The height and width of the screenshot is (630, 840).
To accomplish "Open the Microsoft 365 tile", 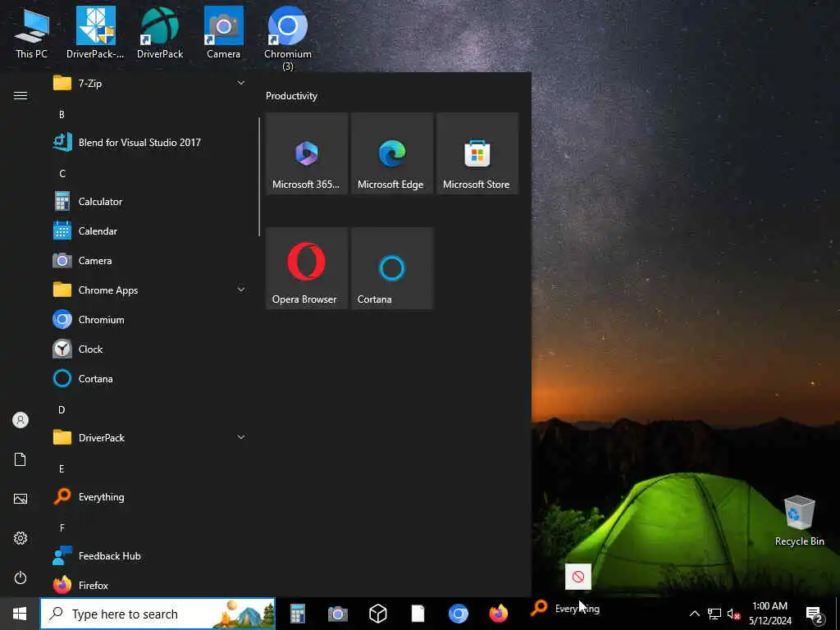I will pyautogui.click(x=307, y=153).
